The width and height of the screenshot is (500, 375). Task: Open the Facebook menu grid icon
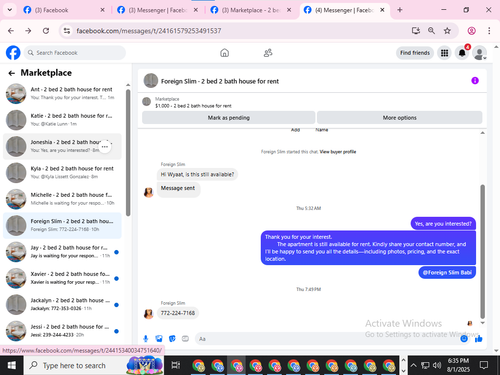pyautogui.click(x=444, y=53)
